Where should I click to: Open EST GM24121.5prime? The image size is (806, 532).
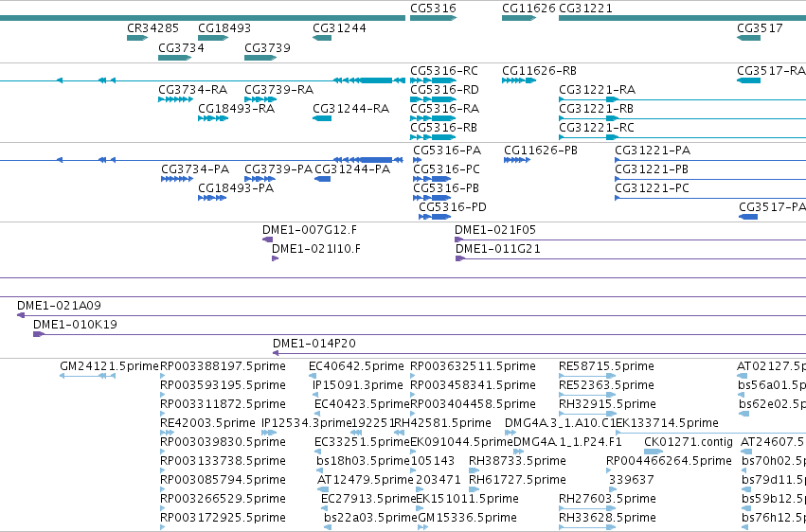pos(87,376)
